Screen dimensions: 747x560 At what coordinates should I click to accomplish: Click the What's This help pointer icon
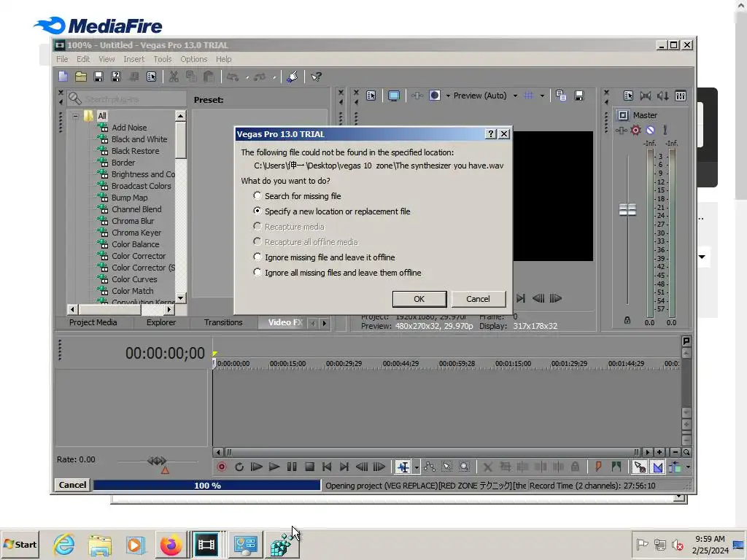coord(317,77)
